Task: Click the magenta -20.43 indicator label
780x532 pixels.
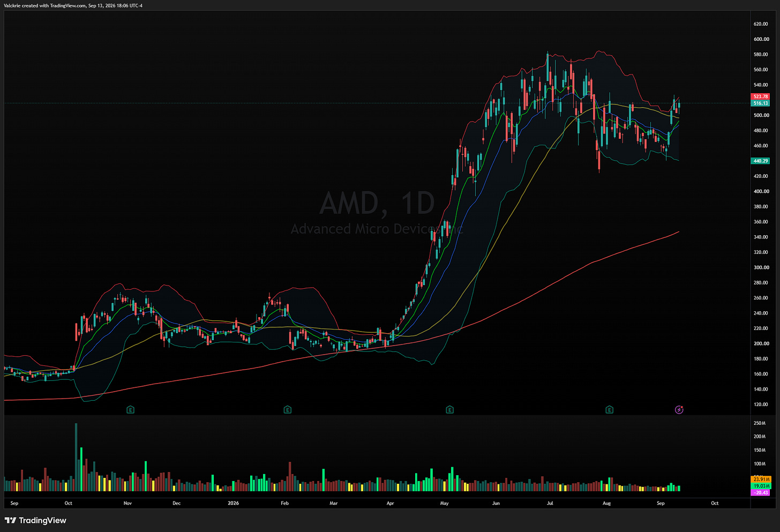Action: pyautogui.click(x=761, y=492)
